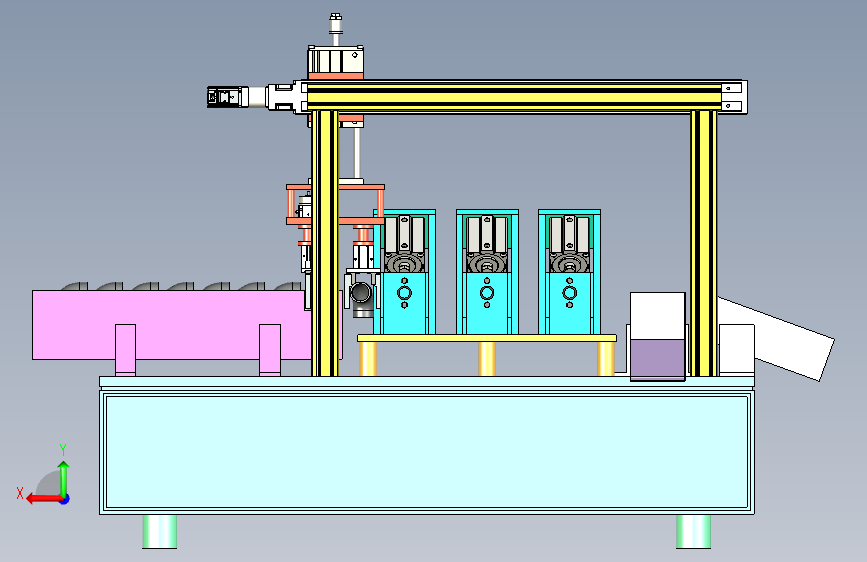Select the yellow mounting plate under the stations

487,338
